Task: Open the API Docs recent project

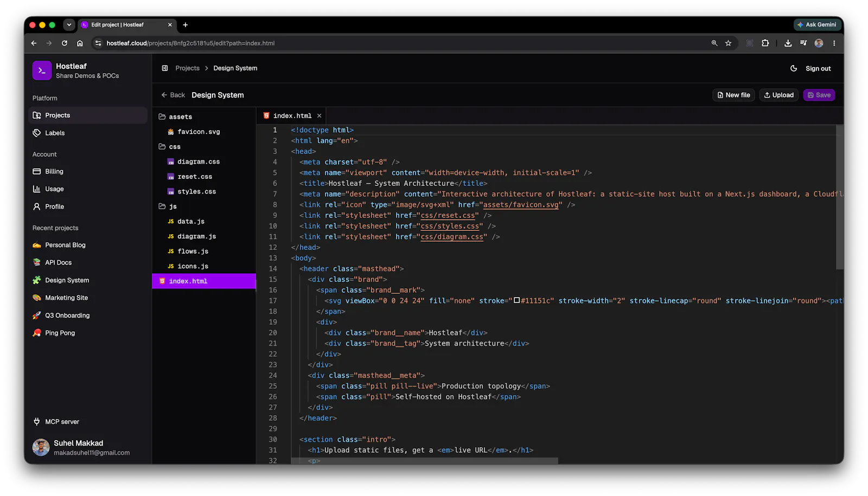Action: click(x=88, y=262)
